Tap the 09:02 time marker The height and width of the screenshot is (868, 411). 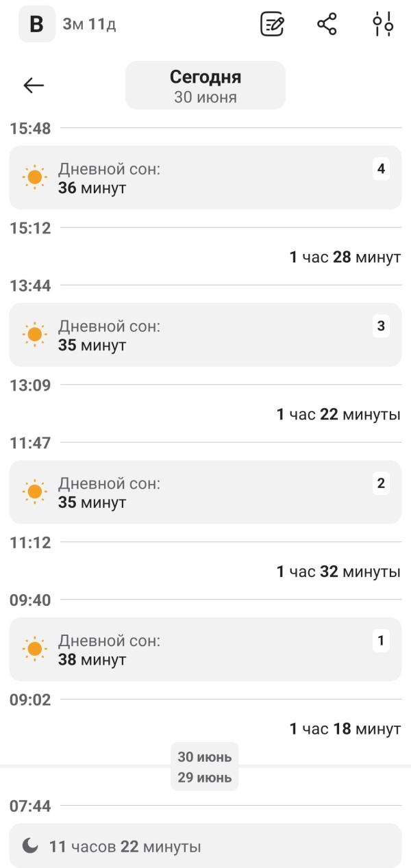(30, 700)
